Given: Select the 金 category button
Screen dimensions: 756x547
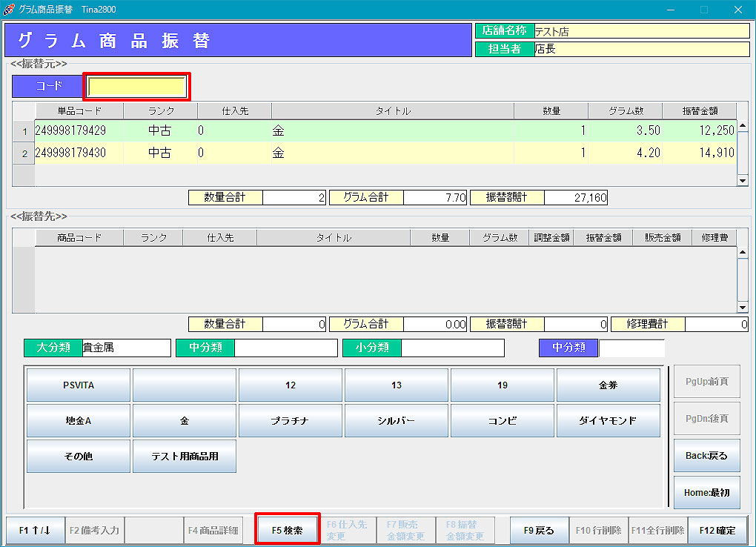Looking at the screenshot, I should click(x=185, y=420).
